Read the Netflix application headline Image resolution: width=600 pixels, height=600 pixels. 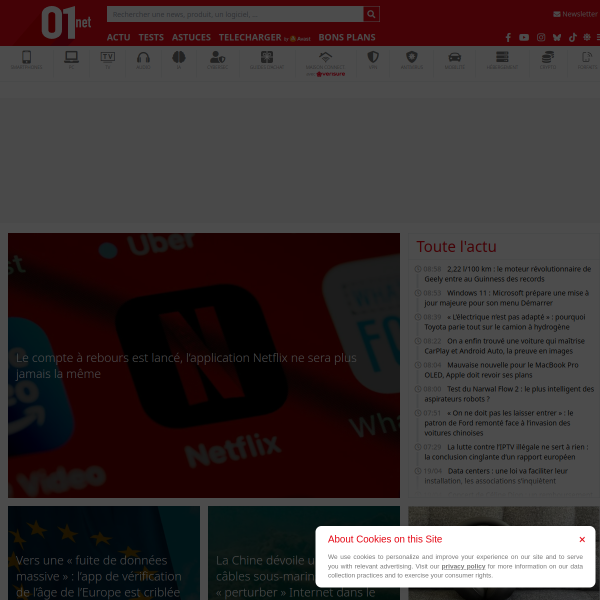click(186, 365)
